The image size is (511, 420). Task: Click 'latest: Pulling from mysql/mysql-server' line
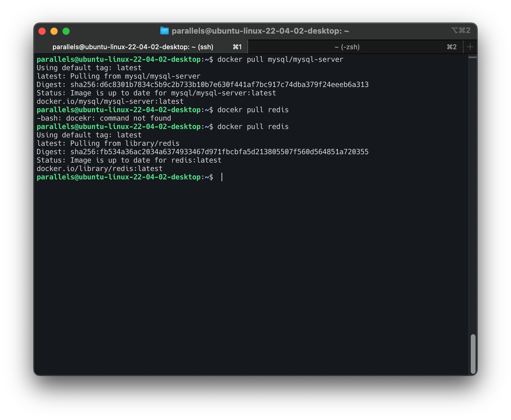(x=118, y=76)
